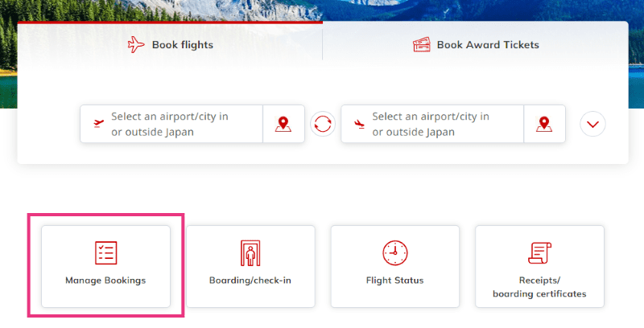The width and height of the screenshot is (644, 328).
Task: Click the airplane icon beside Book flights
Action: click(136, 44)
